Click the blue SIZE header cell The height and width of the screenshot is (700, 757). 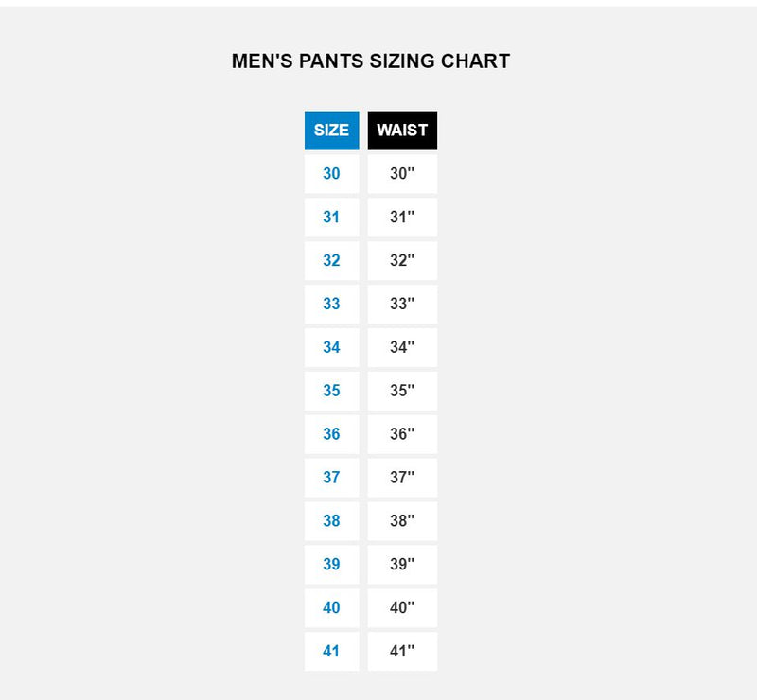click(x=332, y=131)
